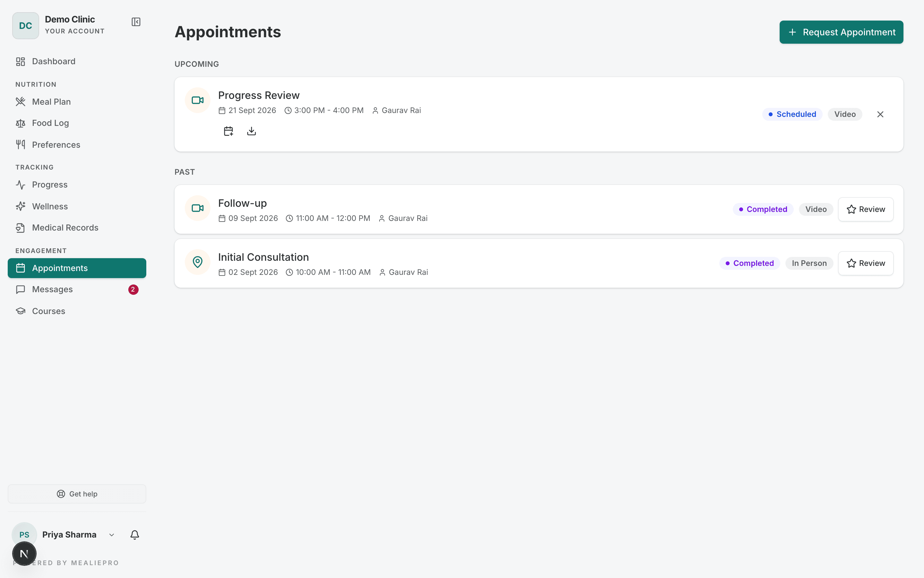
Task: Open the Get help button
Action: pos(77,494)
